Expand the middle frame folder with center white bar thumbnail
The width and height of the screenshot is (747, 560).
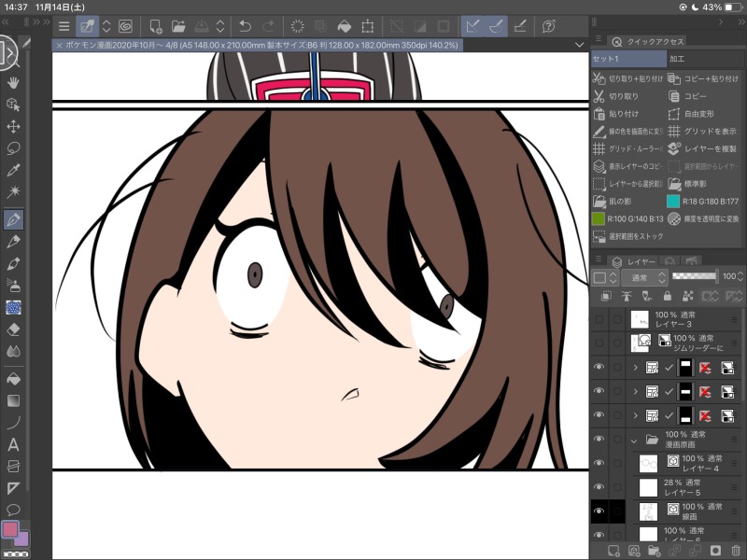[x=635, y=391]
